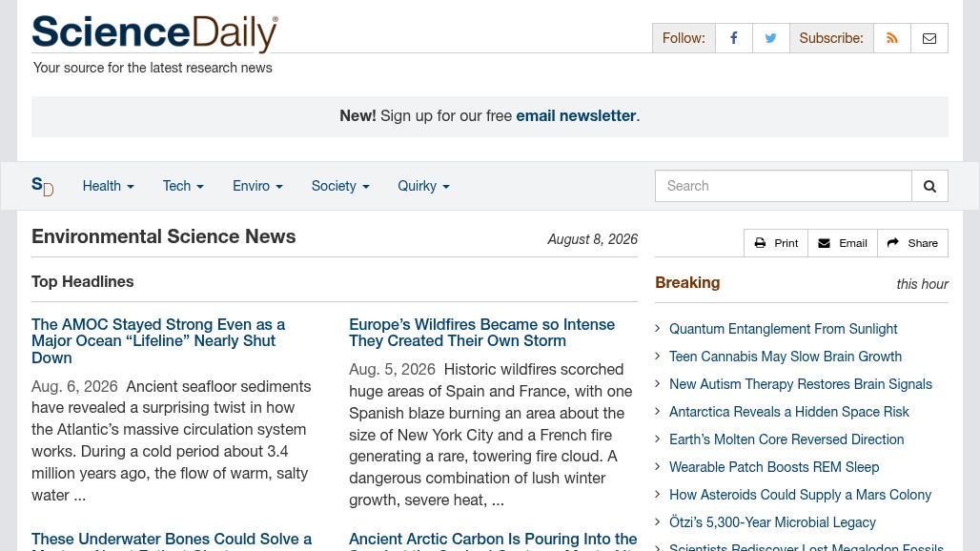Open the Enviro dropdown

tap(257, 186)
